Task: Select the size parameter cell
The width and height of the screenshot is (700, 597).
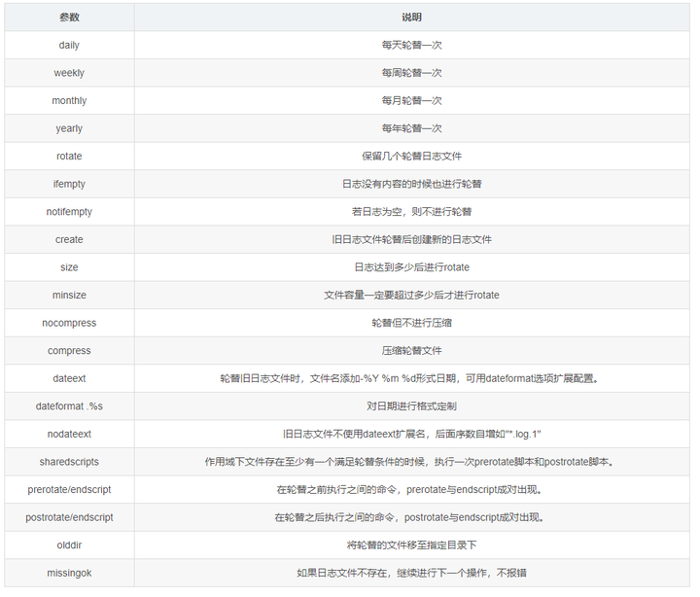Action: [69, 267]
